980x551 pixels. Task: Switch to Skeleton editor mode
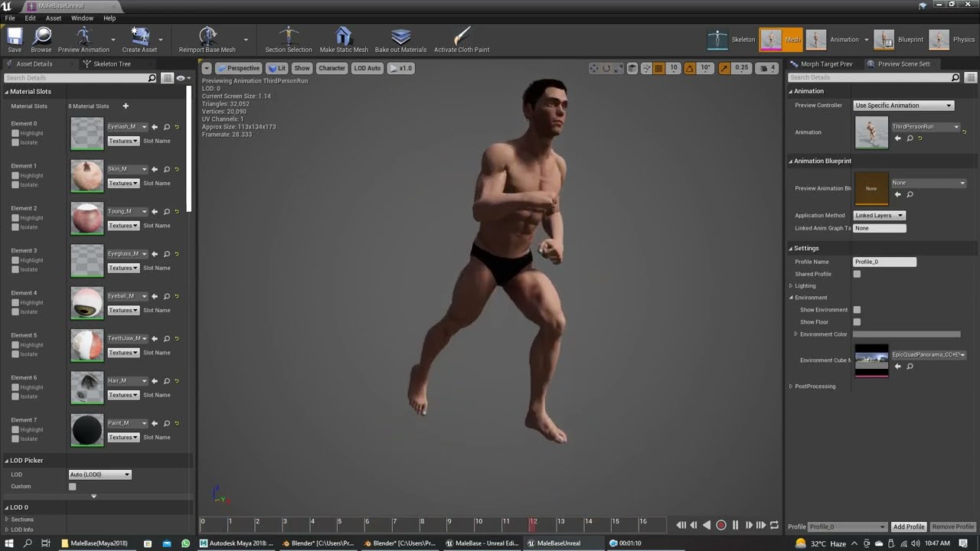click(731, 40)
